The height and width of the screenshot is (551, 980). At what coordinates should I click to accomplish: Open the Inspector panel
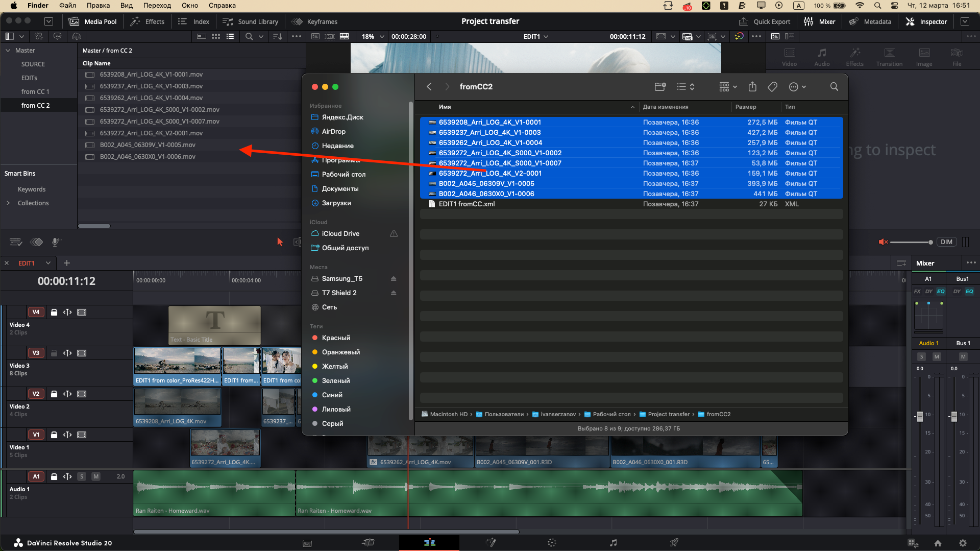[926, 21]
